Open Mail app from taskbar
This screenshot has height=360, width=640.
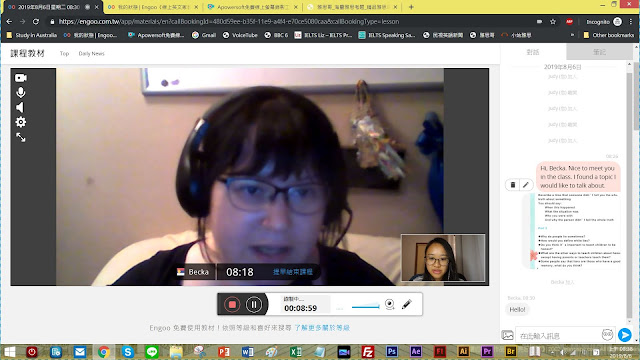point(80,352)
